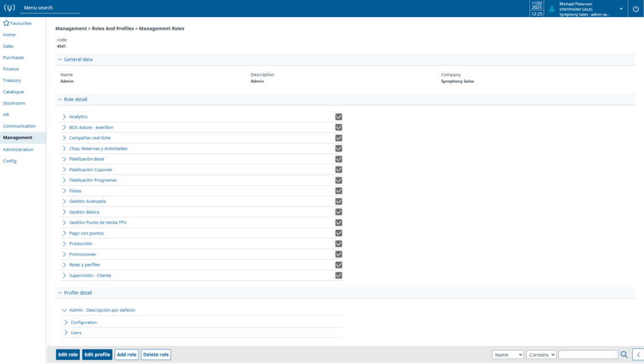Viewport: 644px width, 364px height.
Task: Click the Supervisión - Cliente row label
Action: point(90,276)
